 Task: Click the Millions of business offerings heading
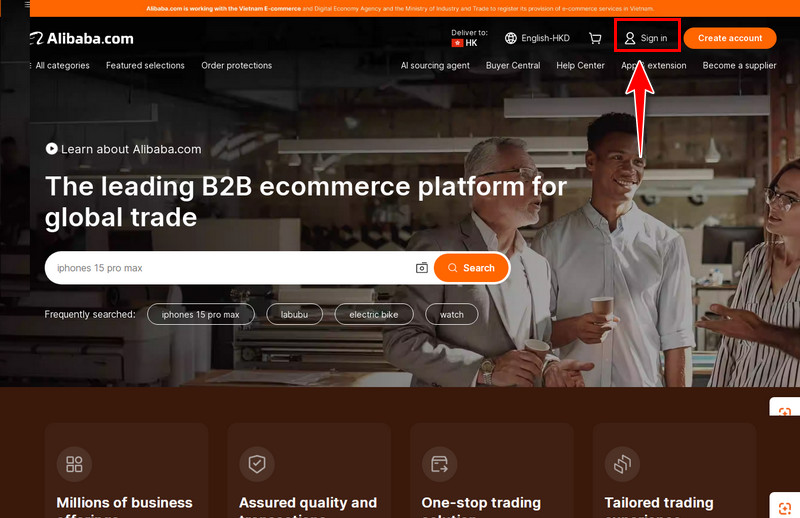click(124, 506)
